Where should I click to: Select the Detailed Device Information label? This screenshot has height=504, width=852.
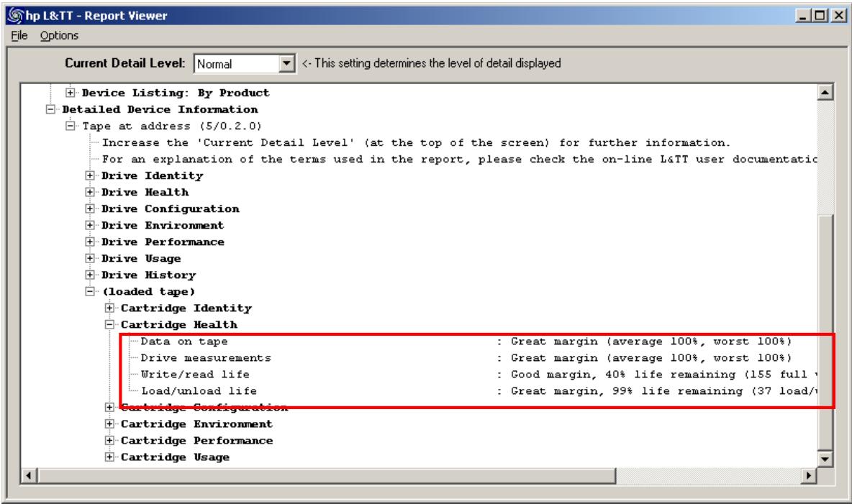(160, 109)
